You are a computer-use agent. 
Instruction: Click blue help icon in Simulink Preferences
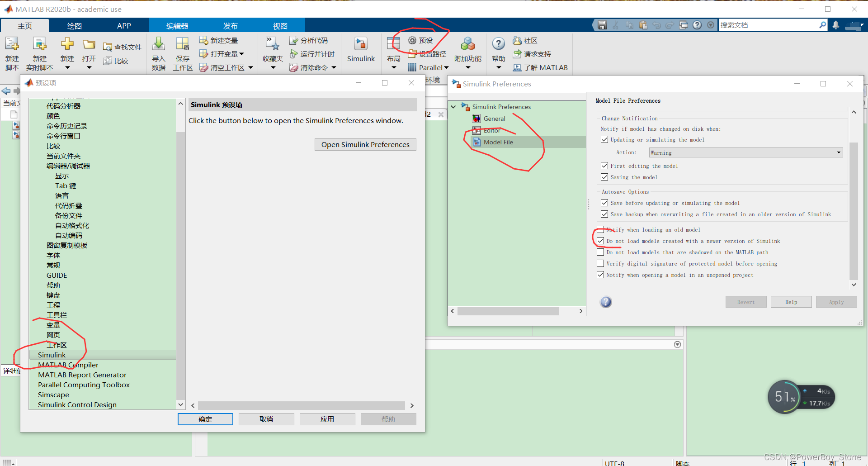[606, 302]
